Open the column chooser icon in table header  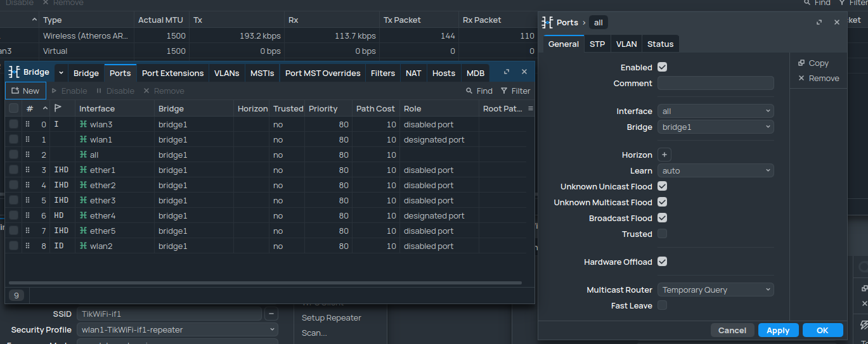tap(530, 108)
